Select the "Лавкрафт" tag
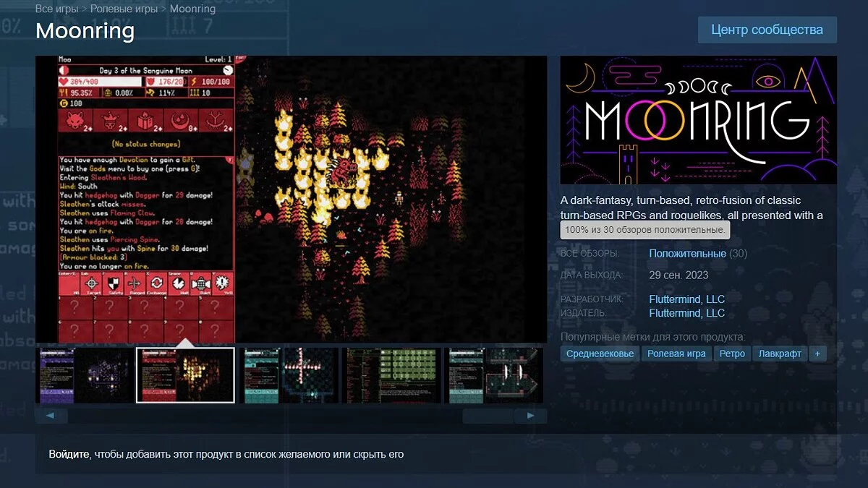 [x=780, y=354]
